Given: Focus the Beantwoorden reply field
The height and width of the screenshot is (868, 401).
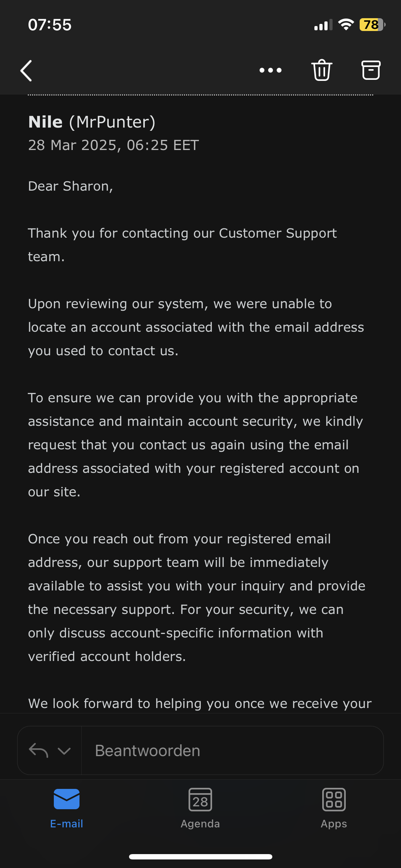Looking at the screenshot, I should [x=232, y=750].
